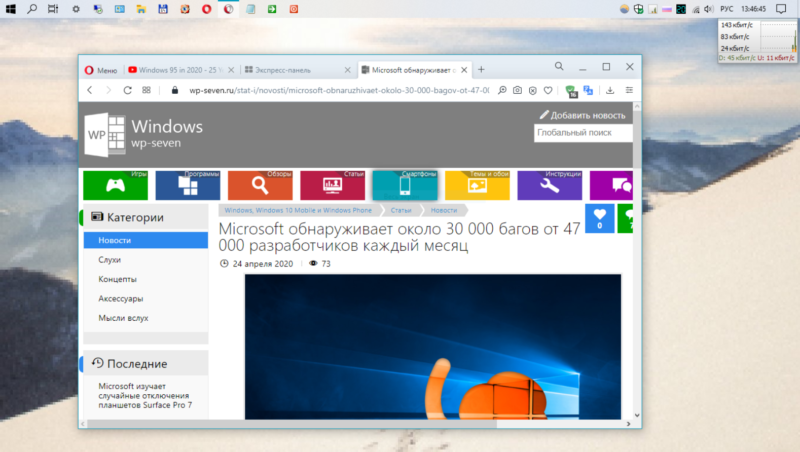Close the Microsoft обнаруживает tab
The width and height of the screenshot is (800, 452).
(464, 70)
